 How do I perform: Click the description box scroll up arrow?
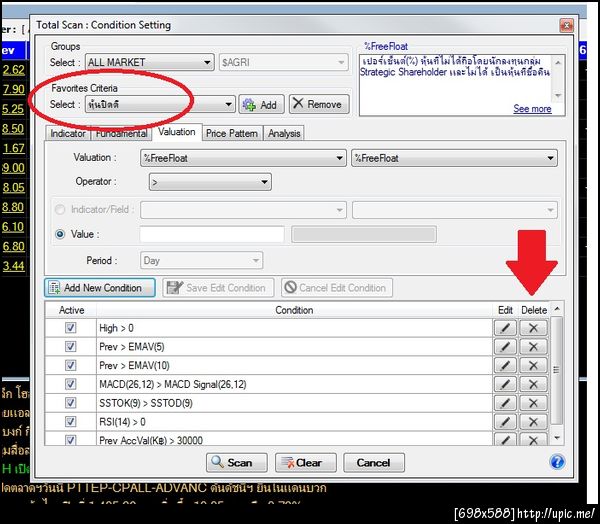coord(558,62)
